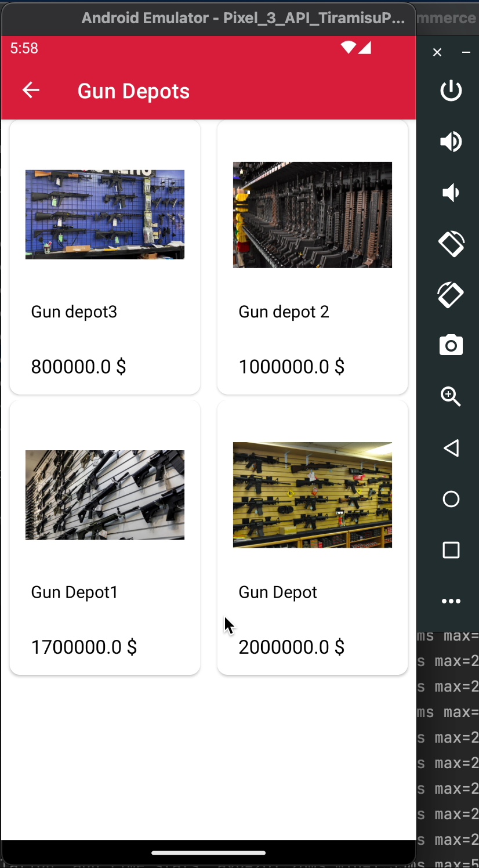Tap the back arrow beside Gun Depots
Screen dimensions: 479x868
31,90
